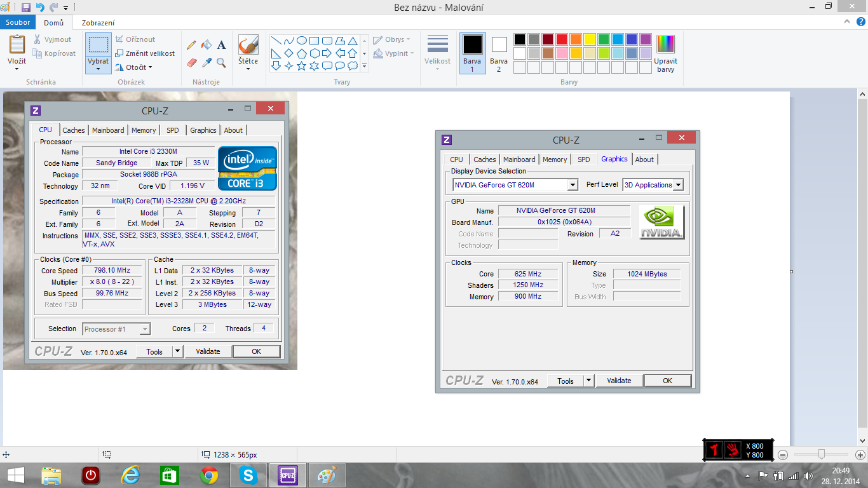
Task: Choose the red color swatch
Action: (562, 39)
